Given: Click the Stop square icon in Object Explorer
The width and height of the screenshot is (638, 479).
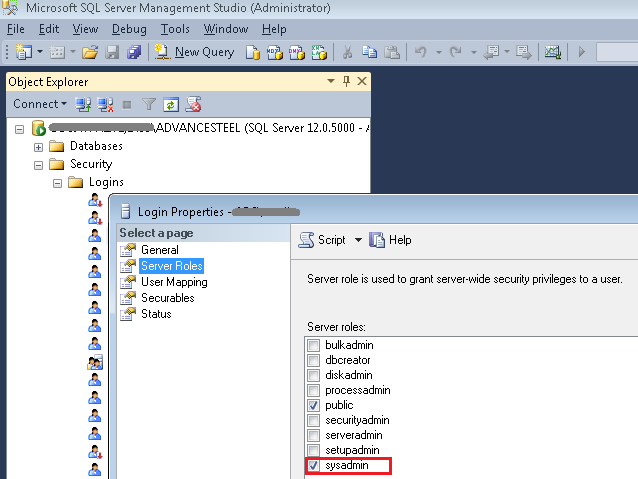Looking at the screenshot, I should [127, 105].
